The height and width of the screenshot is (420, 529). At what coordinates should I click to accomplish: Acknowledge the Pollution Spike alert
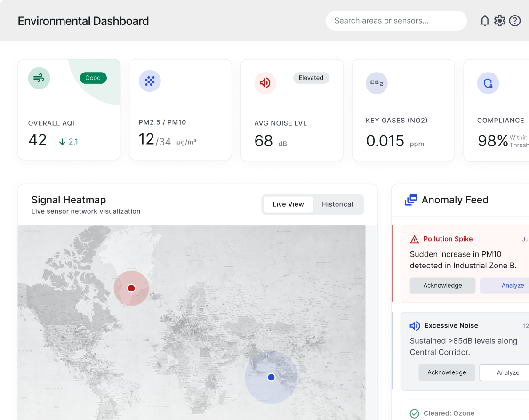[442, 286]
